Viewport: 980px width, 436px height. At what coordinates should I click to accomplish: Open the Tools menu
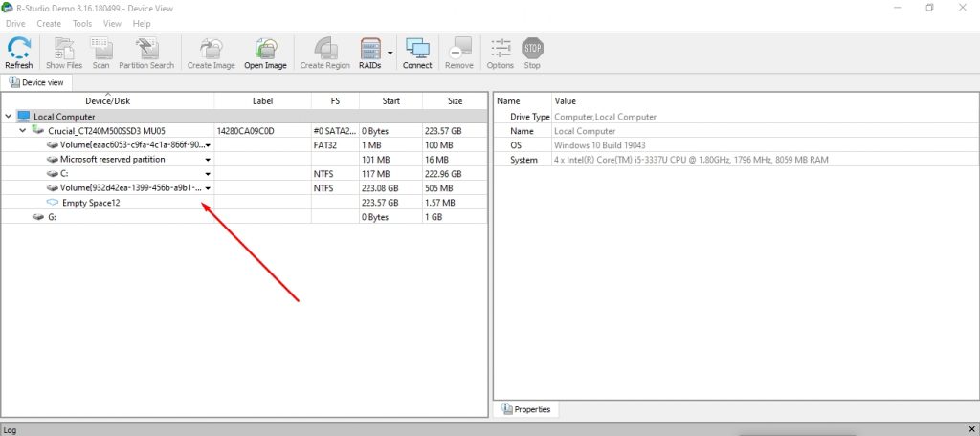click(82, 24)
